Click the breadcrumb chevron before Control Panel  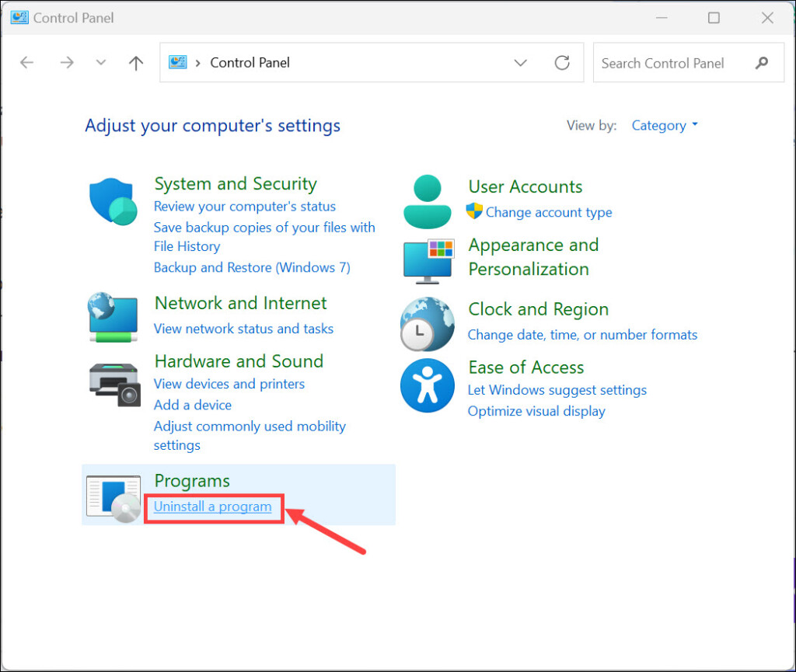[x=198, y=63]
